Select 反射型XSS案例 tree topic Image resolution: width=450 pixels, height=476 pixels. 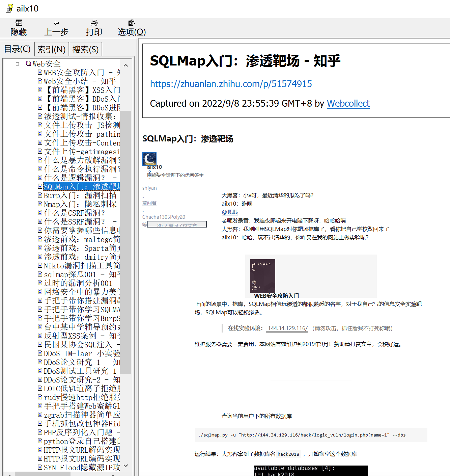click(81, 336)
